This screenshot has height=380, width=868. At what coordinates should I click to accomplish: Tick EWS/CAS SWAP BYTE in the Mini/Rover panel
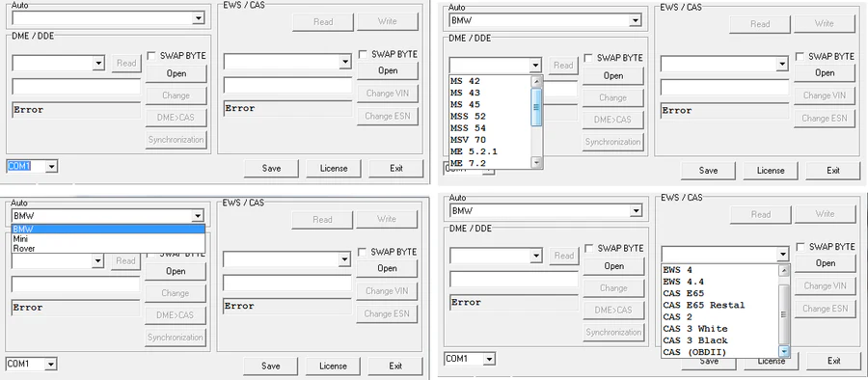(x=362, y=252)
